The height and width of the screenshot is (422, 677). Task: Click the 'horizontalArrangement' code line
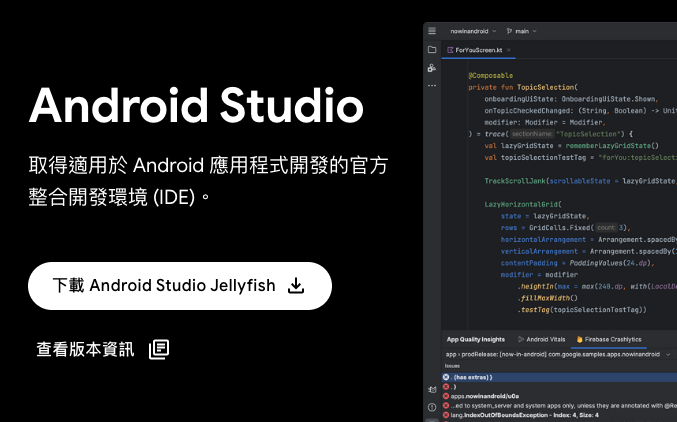click(589, 239)
